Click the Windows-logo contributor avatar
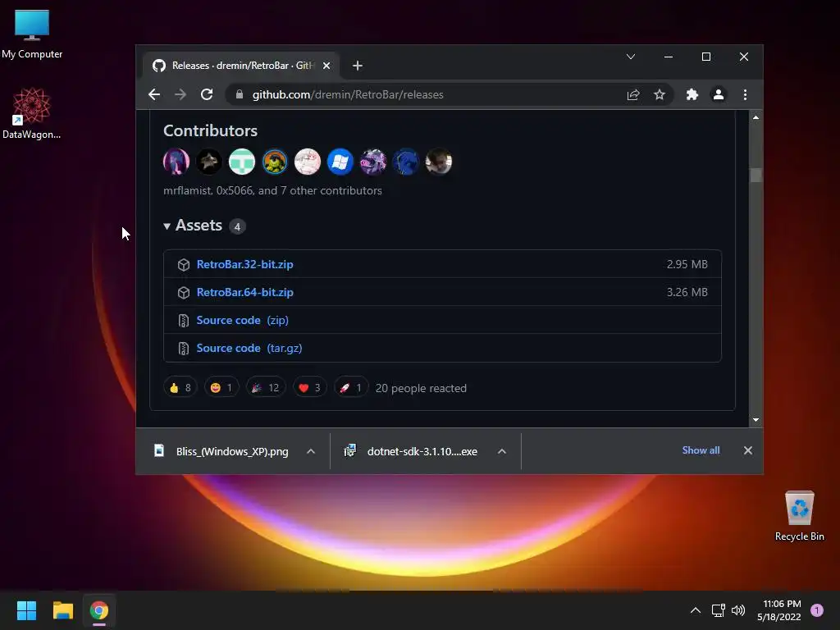This screenshot has width=840, height=630. point(340,162)
